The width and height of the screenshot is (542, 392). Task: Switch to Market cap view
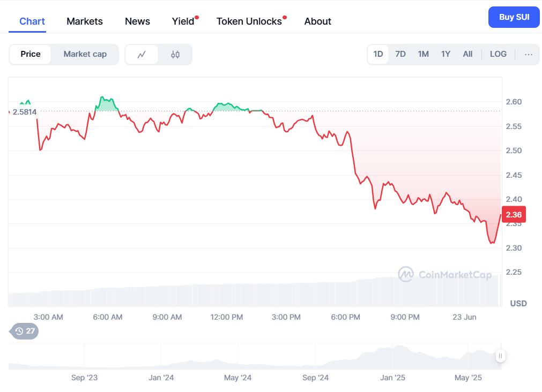pos(85,54)
